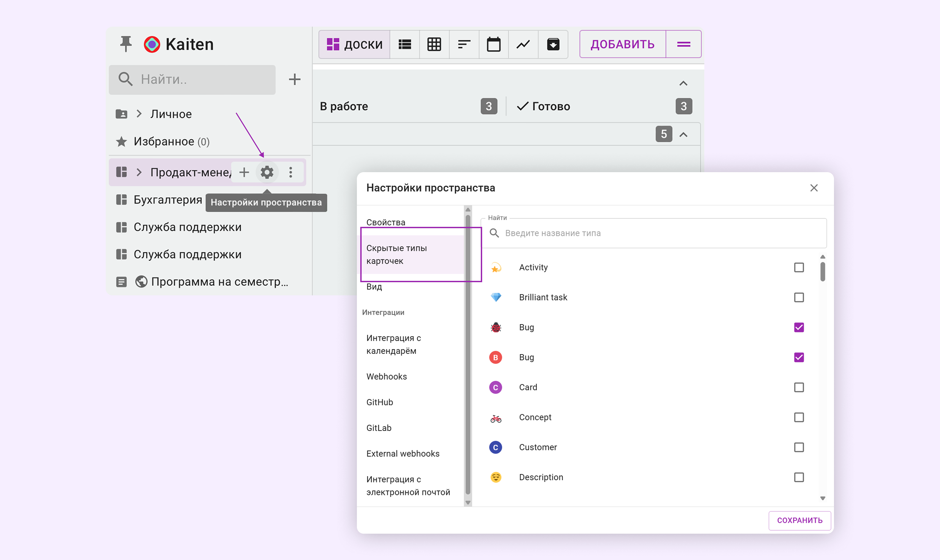The height and width of the screenshot is (560, 940).
Task: Switch to timeline view icon
Action: (x=464, y=45)
